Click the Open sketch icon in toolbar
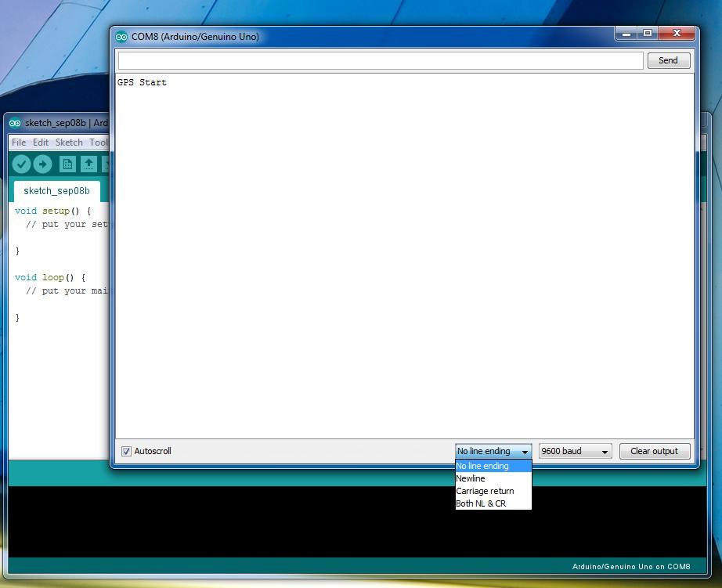Viewport: 722px width, 588px height. 88,164
